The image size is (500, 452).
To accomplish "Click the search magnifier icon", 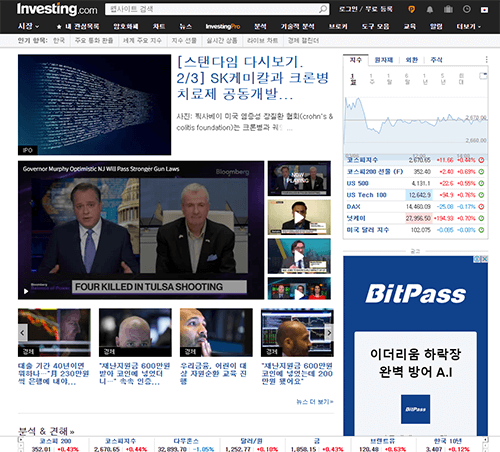I will pyautogui.click(x=323, y=9).
